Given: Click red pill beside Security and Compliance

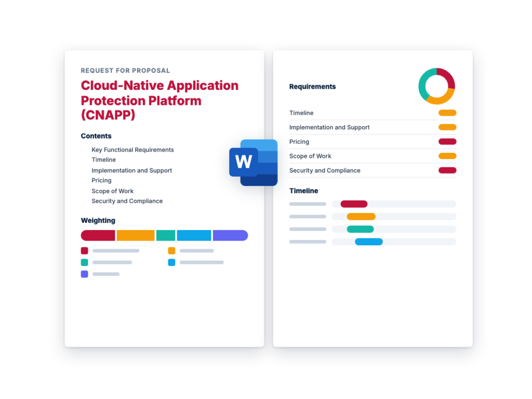Looking at the screenshot, I should pyautogui.click(x=447, y=170).
